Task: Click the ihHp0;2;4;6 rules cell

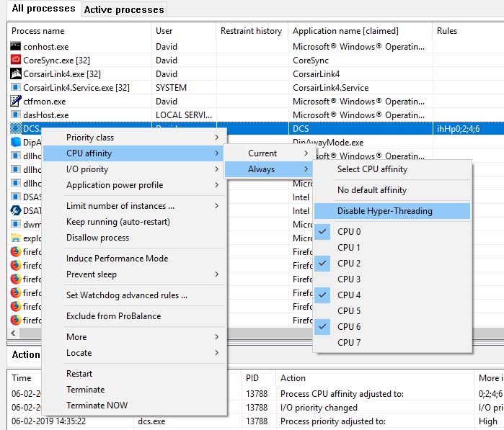Action: pyautogui.click(x=469, y=129)
